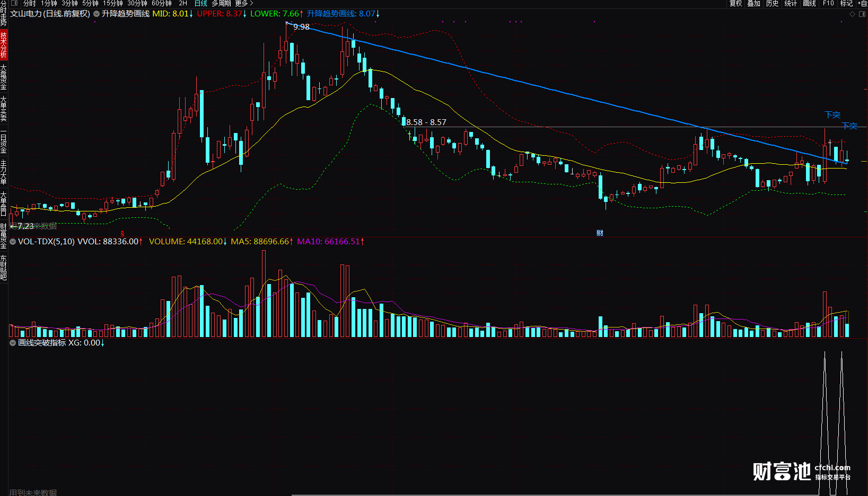Open the 东财贴吧 side tab

point(4,268)
